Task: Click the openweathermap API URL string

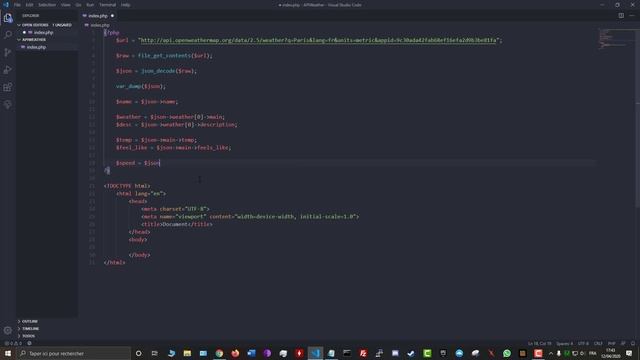Action: point(319,40)
